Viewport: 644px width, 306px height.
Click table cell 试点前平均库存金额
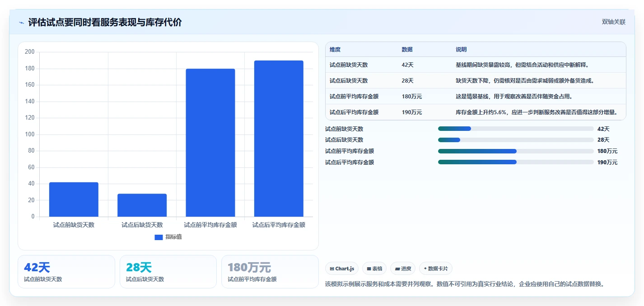pos(354,97)
